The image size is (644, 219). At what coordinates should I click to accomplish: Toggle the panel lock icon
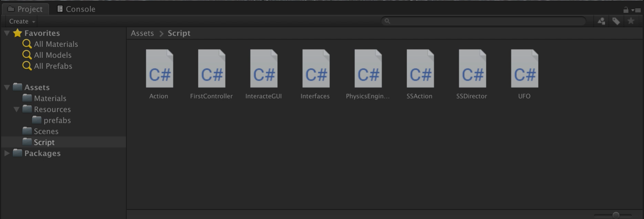[626, 10]
